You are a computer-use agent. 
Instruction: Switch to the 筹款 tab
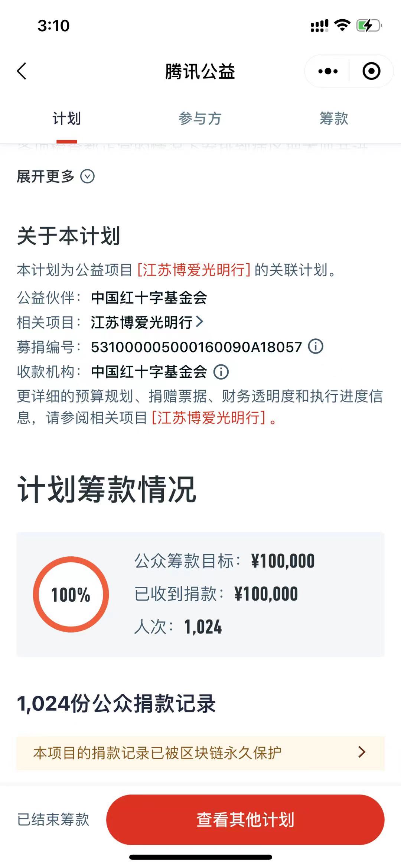click(x=333, y=119)
